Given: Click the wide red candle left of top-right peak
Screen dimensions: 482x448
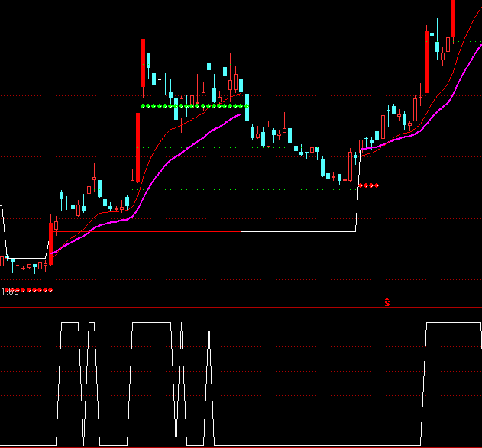Looking at the screenshot, I should (x=426, y=60).
